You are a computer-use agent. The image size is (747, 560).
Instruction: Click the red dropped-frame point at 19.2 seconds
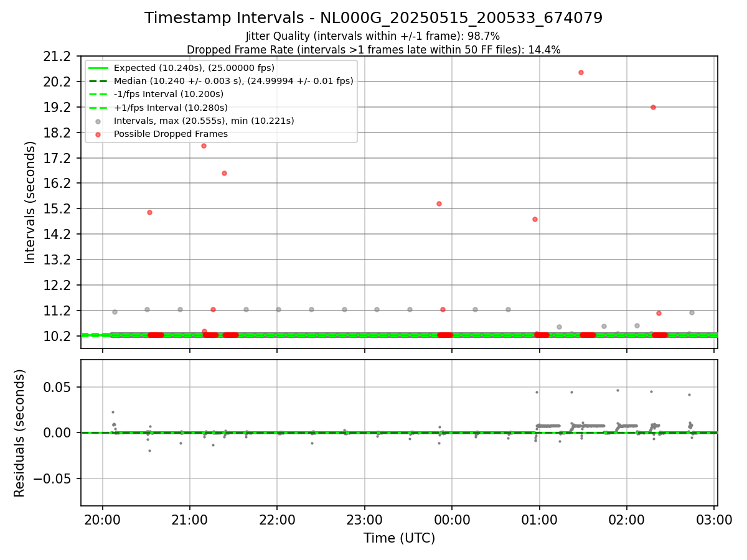click(653, 107)
